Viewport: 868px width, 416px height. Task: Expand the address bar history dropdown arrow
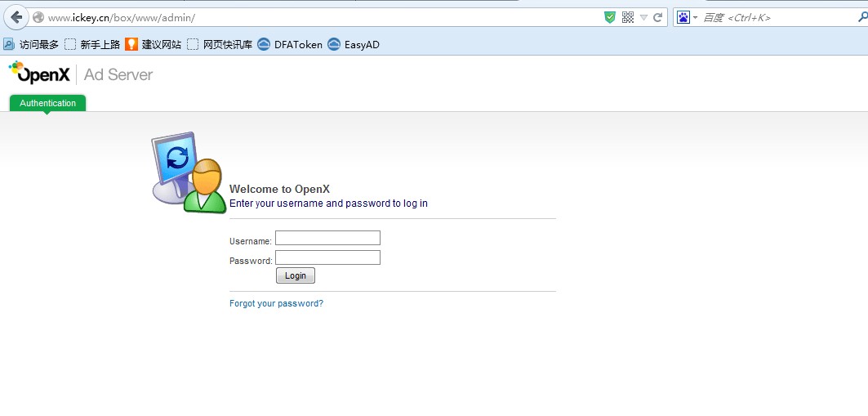(x=643, y=18)
